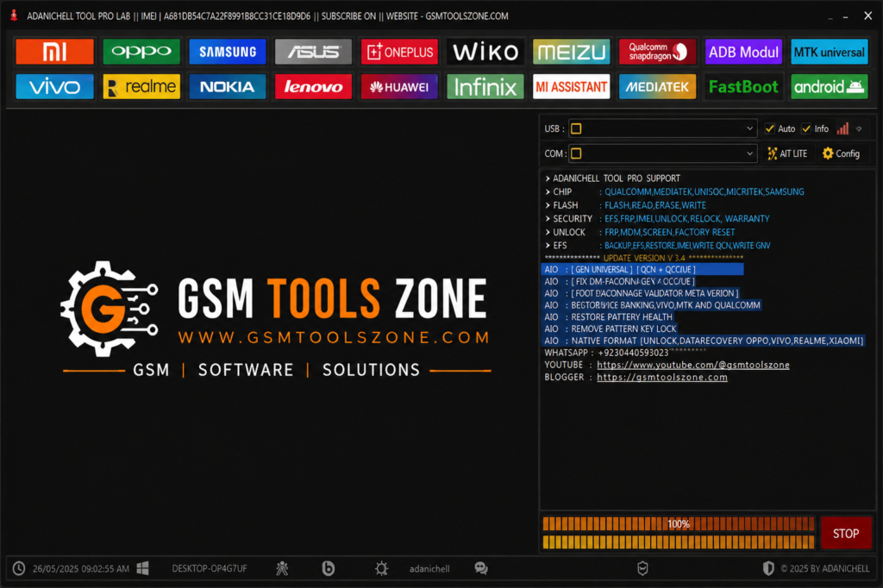Image resolution: width=883 pixels, height=588 pixels.
Task: Open the ADB Modul section
Action: pyautogui.click(x=743, y=52)
